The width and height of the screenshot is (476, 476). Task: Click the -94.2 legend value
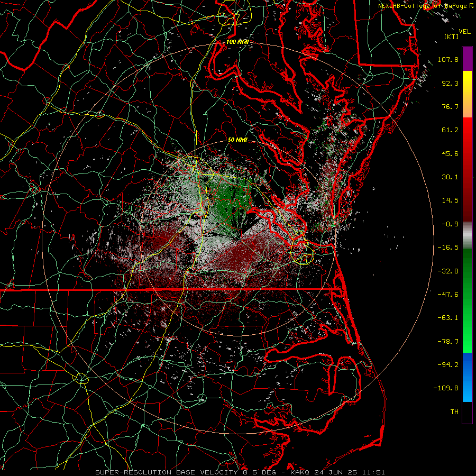448,365
